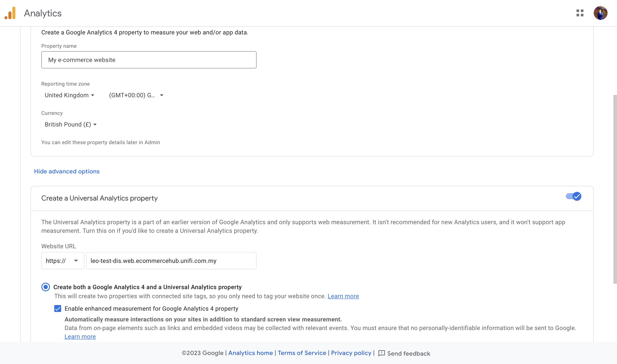Select Create both GA4 and Universal radio

click(46, 287)
